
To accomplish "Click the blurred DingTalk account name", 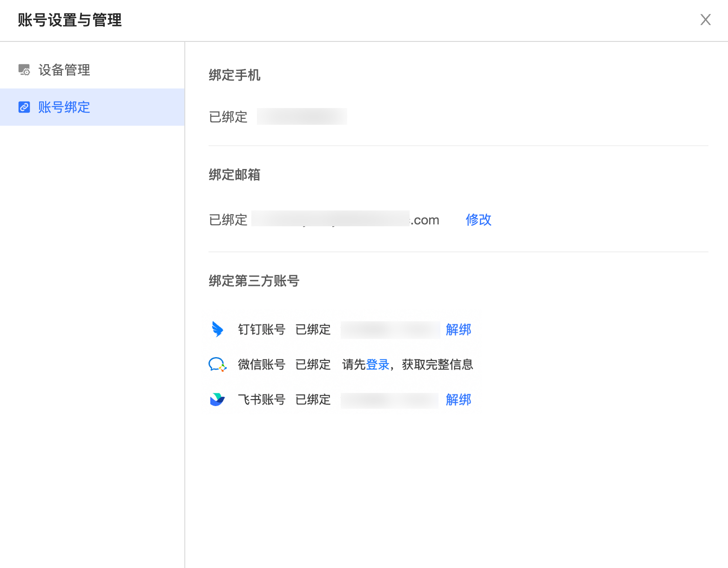I will [390, 330].
